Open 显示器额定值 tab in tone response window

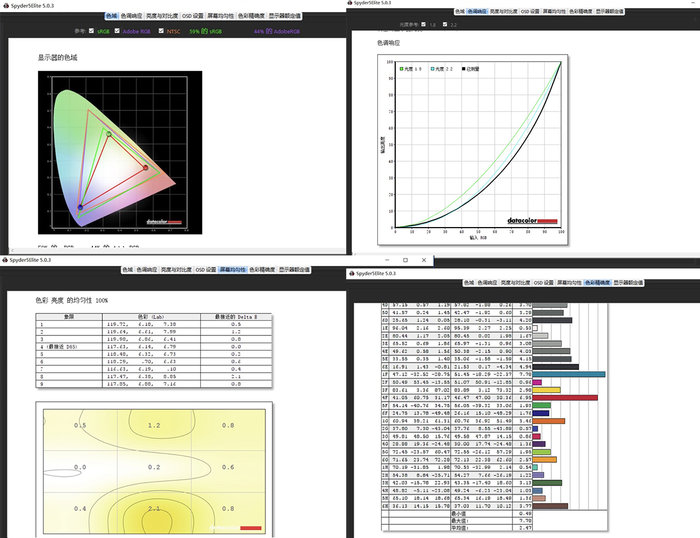tap(609, 11)
